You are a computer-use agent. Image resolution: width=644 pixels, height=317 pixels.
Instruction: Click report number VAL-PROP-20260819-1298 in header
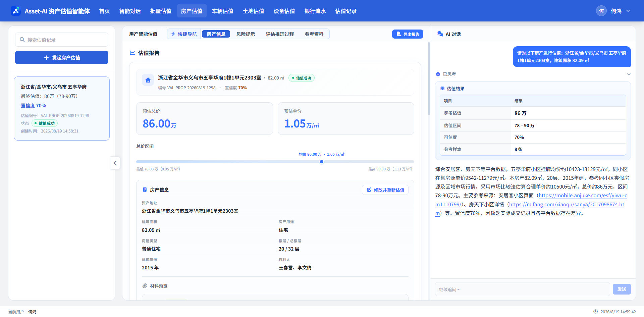191,88
